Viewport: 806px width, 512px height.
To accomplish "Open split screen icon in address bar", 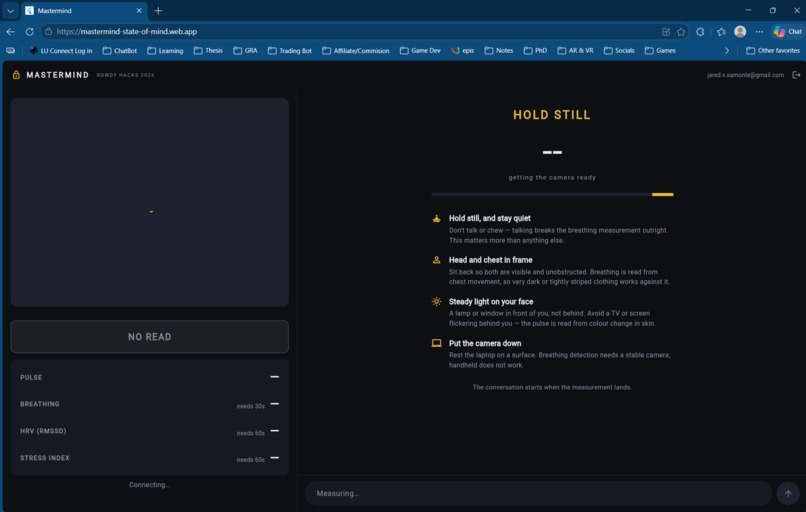I will point(666,31).
